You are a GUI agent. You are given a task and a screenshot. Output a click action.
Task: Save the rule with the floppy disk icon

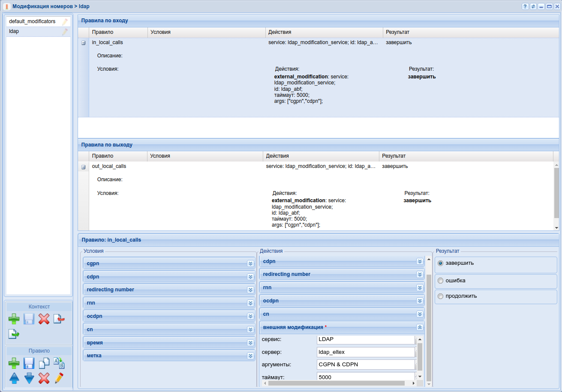pos(29,363)
